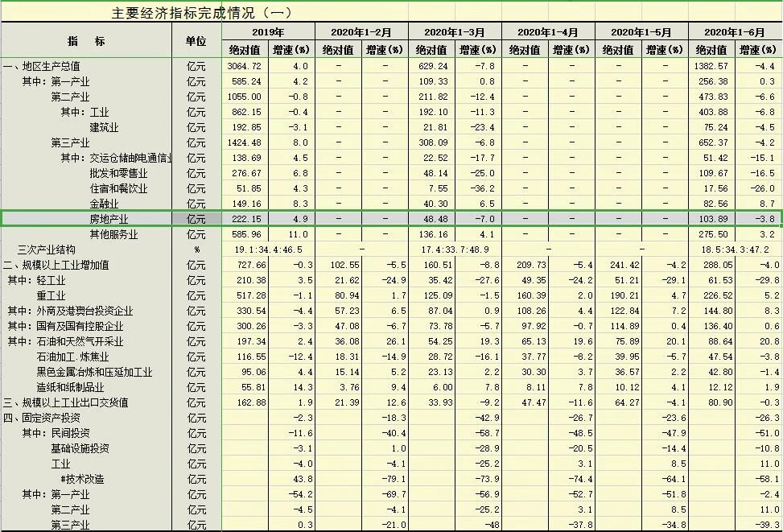Click the % unit cell for 三次产业结构
The image size is (783, 532).
tap(196, 250)
